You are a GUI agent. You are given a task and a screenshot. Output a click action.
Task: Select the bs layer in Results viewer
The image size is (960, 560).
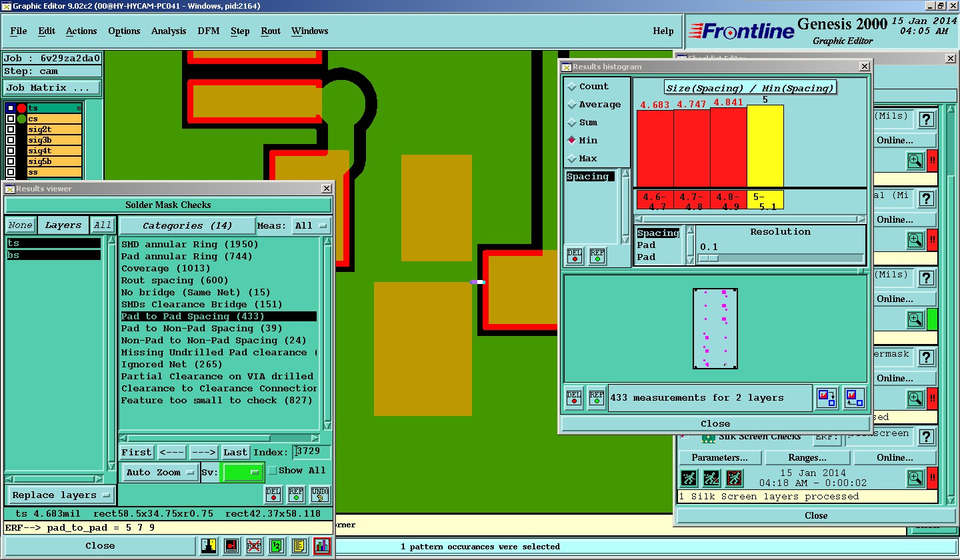tap(53, 255)
